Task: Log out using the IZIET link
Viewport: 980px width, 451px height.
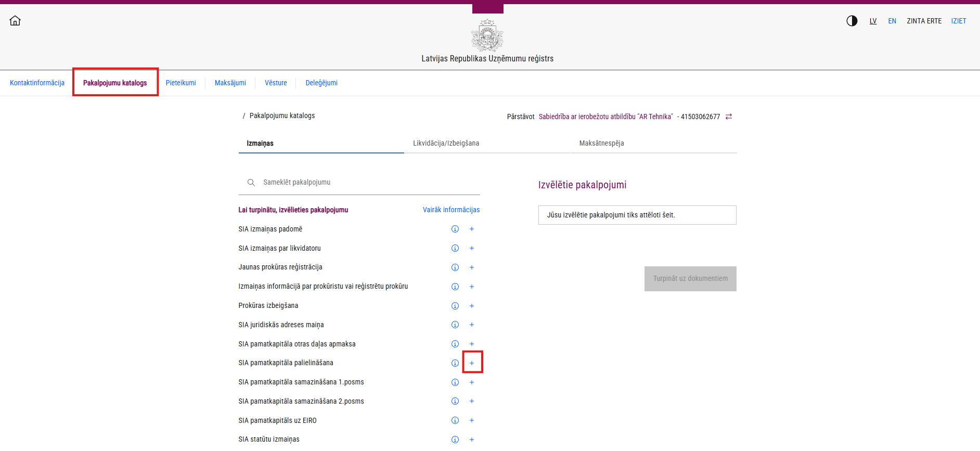Action: point(958,21)
